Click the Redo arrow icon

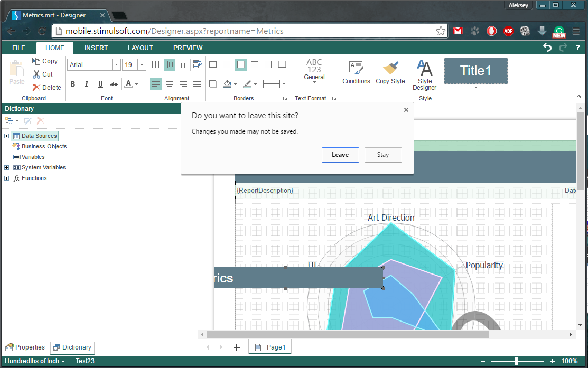(x=563, y=48)
